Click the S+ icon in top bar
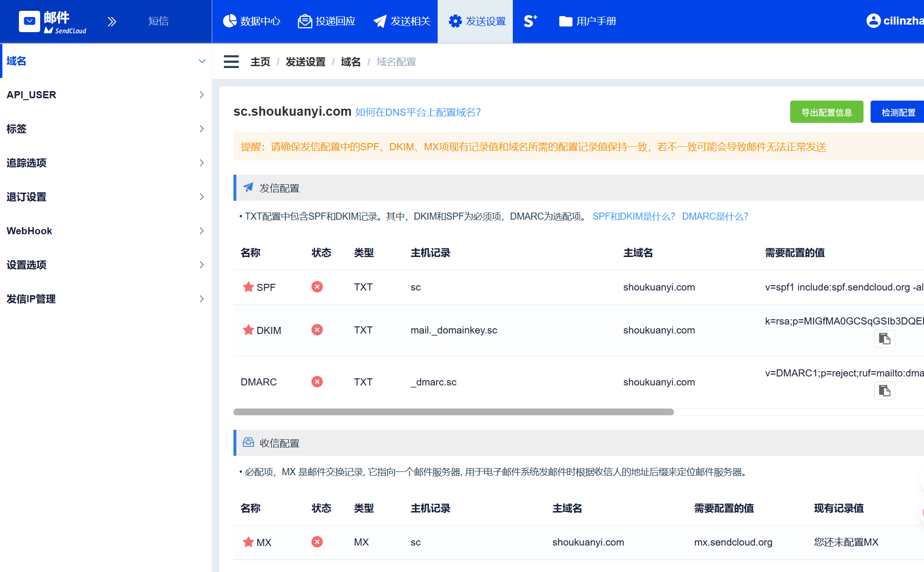924x572 pixels. coord(530,21)
